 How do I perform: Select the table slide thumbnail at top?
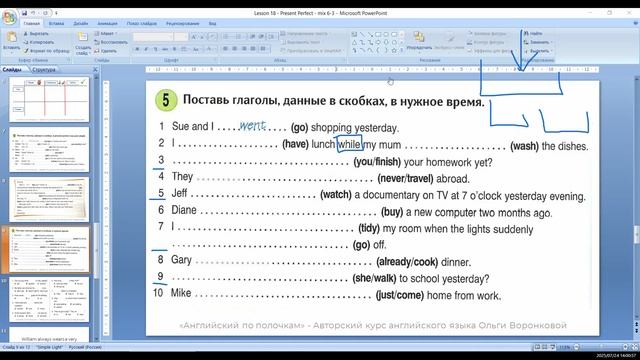[x=49, y=100]
